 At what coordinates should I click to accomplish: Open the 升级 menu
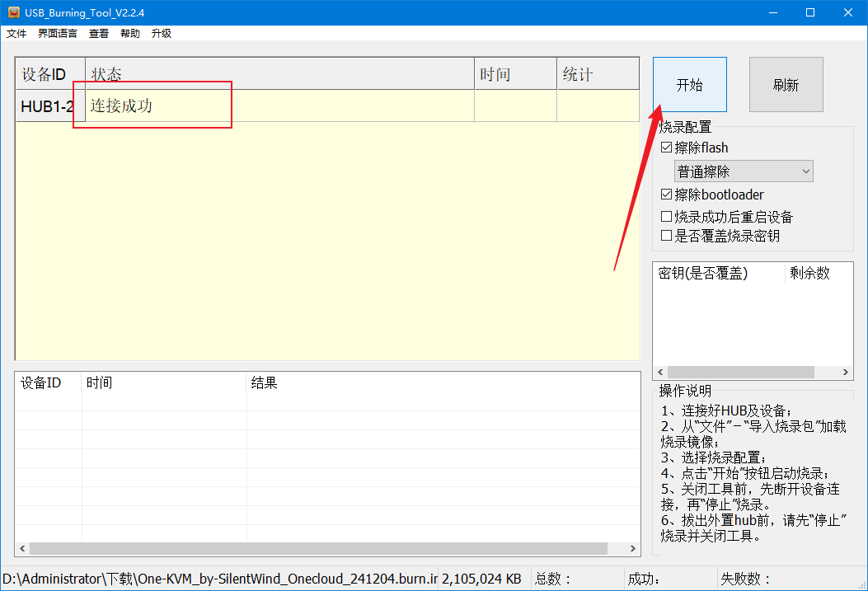[162, 34]
